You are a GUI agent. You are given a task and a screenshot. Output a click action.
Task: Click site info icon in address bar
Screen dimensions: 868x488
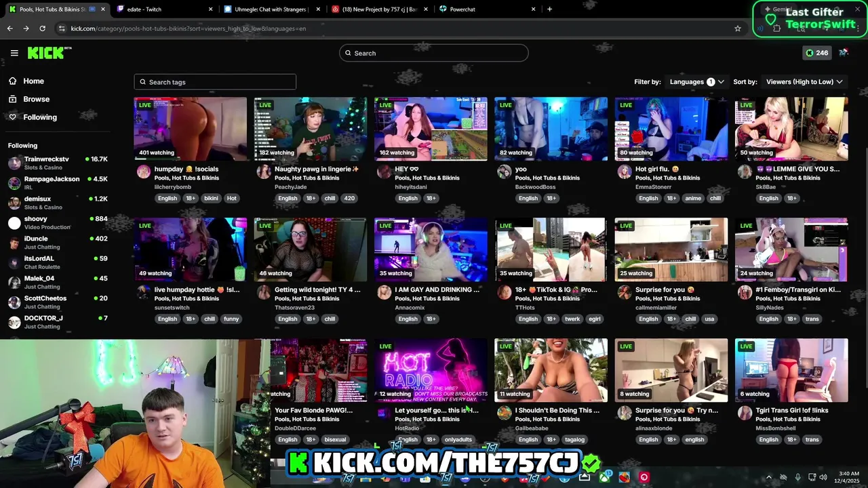click(x=62, y=28)
